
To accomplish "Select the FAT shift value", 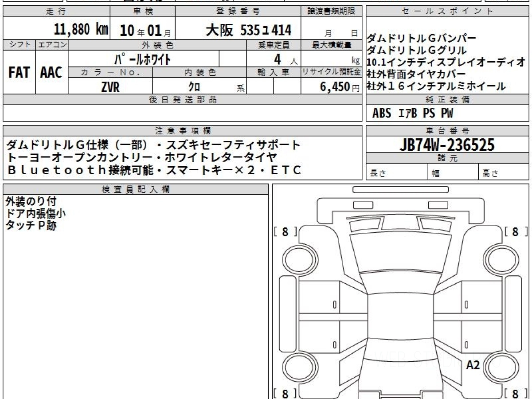I will pos(19,72).
